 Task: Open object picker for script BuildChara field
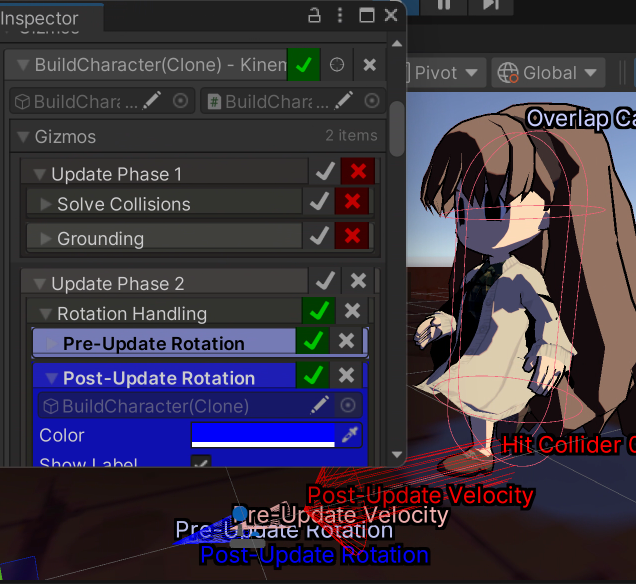[372, 101]
